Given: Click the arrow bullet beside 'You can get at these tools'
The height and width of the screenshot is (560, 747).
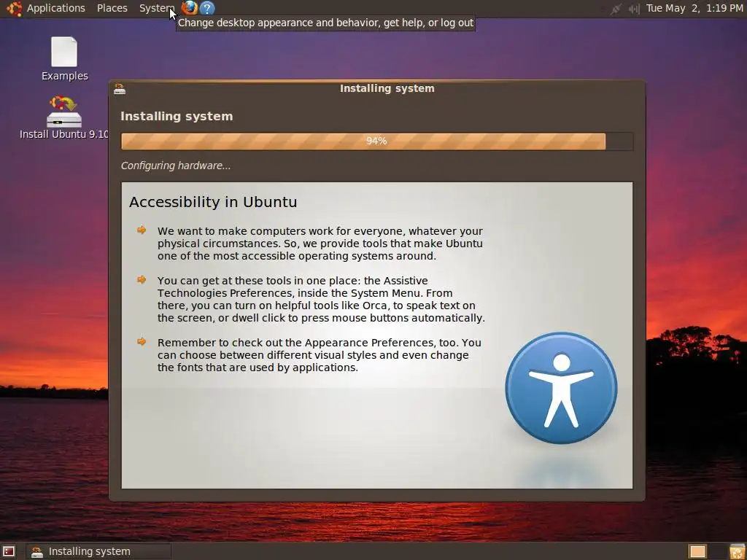Looking at the screenshot, I should [x=142, y=279].
